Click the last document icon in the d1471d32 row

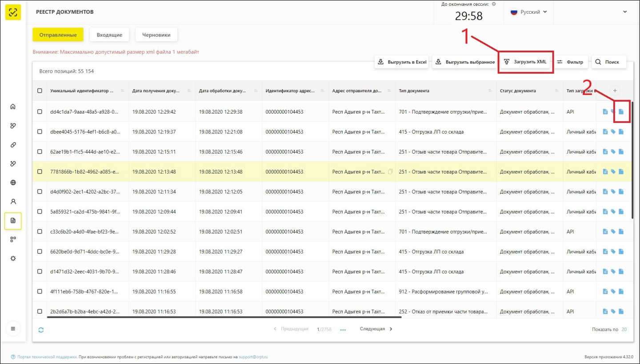(x=621, y=271)
